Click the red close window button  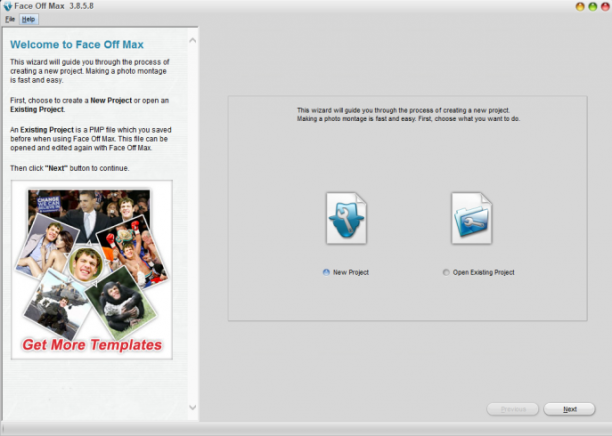605,7
